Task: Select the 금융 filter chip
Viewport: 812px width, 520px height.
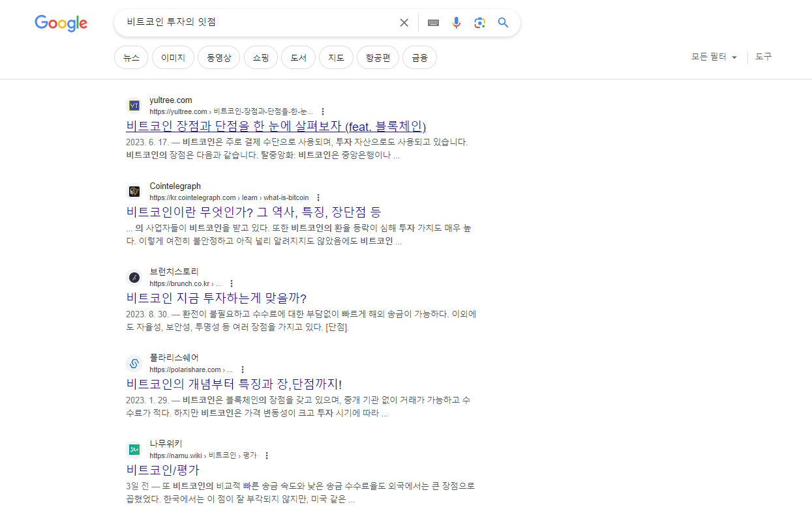Action: point(419,57)
